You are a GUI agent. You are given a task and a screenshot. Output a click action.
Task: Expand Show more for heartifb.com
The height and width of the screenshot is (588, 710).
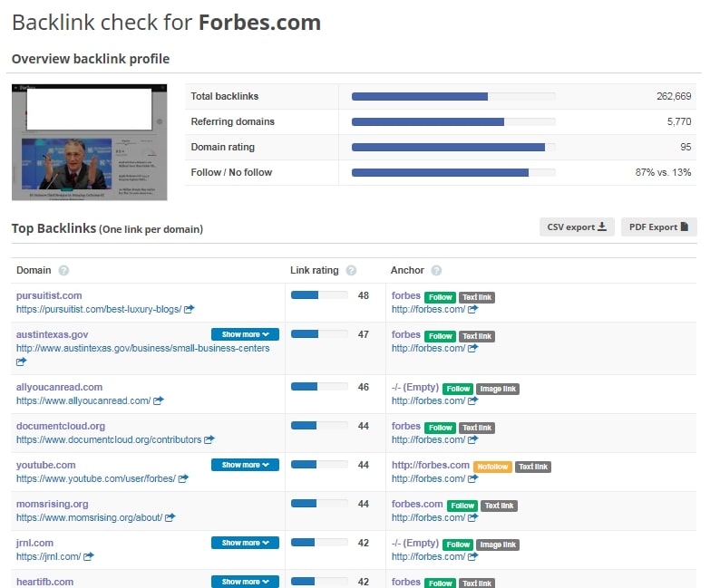pyautogui.click(x=245, y=582)
